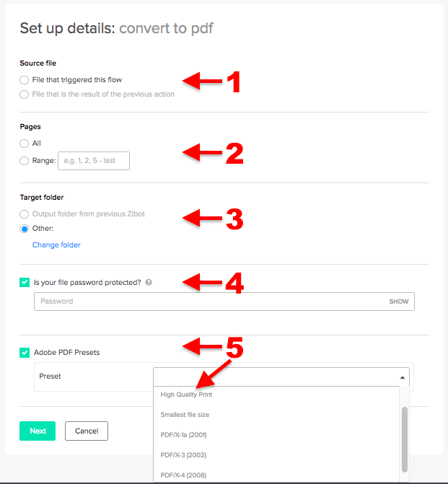Select 'Output folder from previous Zibot' option
Viewport: 448px width, 484px height.
(x=25, y=214)
